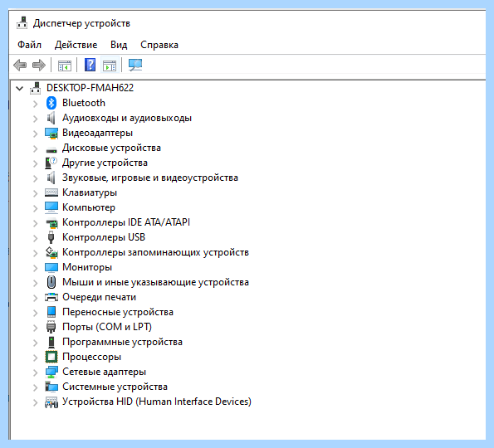Expand Другие устройства chevron

click(x=35, y=163)
